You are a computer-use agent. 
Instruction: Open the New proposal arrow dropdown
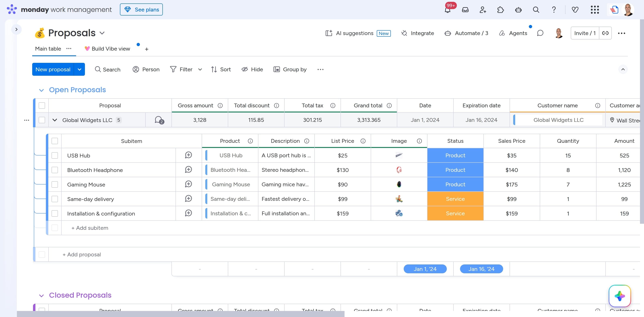pyautogui.click(x=79, y=69)
